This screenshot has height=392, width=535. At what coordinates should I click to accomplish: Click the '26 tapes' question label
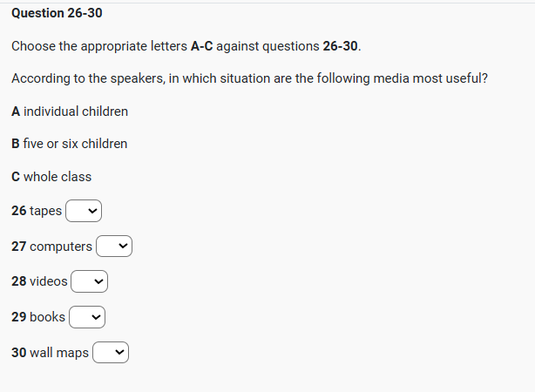point(37,211)
